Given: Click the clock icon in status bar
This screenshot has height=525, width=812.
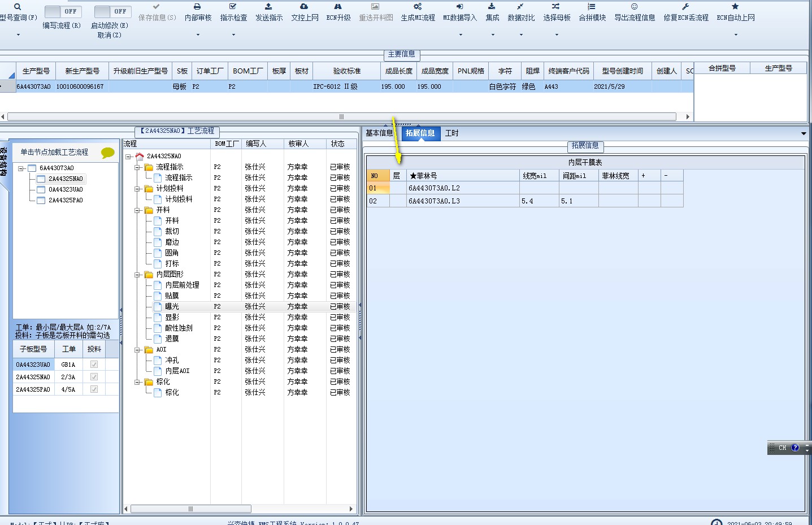Looking at the screenshot, I should pos(717,522).
